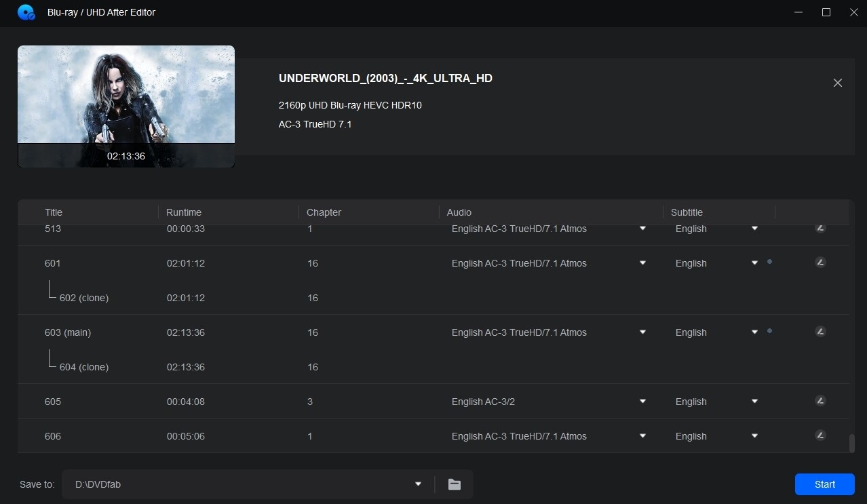Select the 604 (clone) child row
Screen dimensions: 867x504
pos(433,367)
